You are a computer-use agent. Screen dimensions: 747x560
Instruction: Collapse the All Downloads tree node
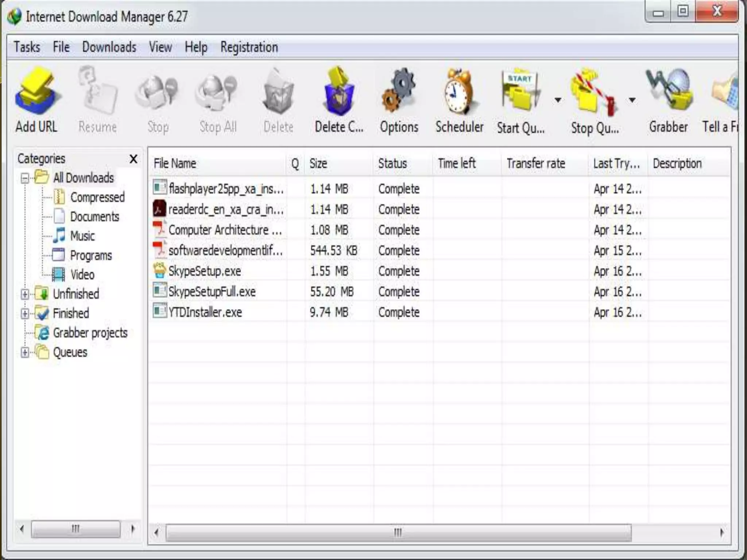point(25,178)
